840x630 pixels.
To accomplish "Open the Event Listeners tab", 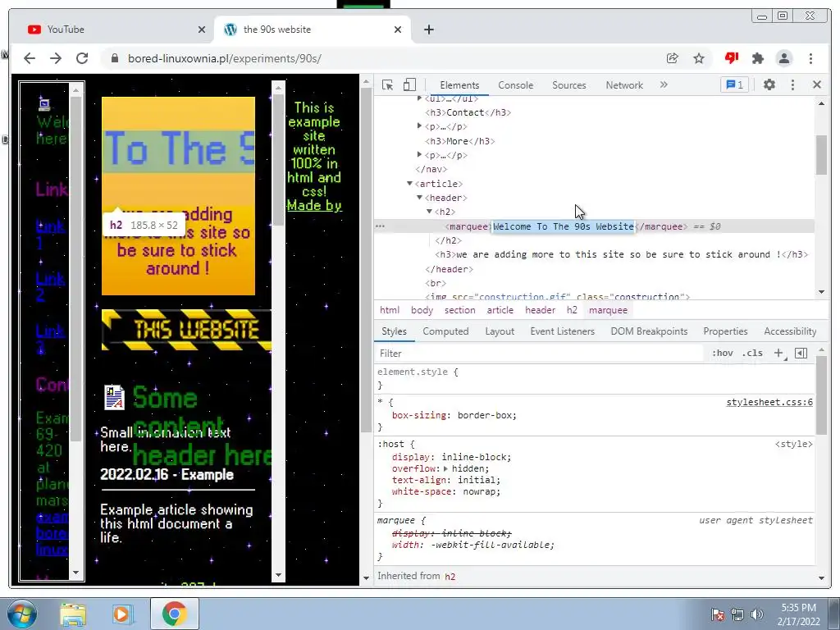I will tap(562, 331).
